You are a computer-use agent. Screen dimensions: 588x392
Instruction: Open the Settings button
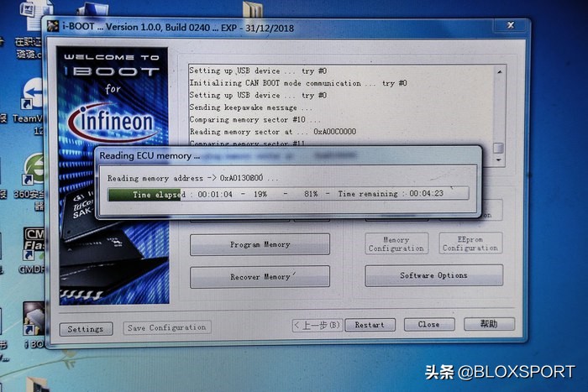(x=86, y=329)
